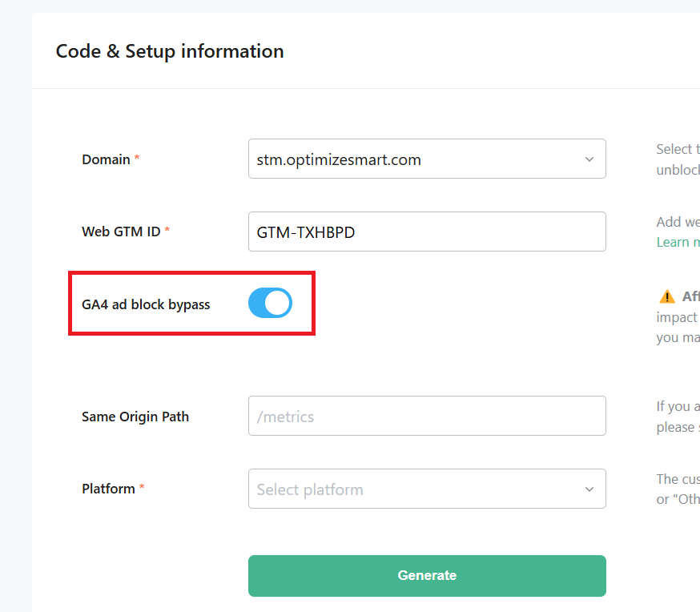
Task: Click the Web GTM ID label
Action: click(121, 232)
